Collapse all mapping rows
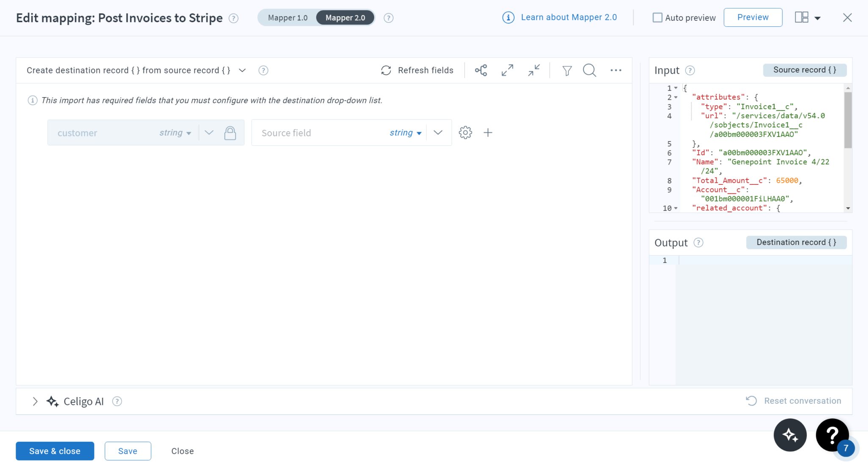Screen dimensions: 868x466 (533, 70)
